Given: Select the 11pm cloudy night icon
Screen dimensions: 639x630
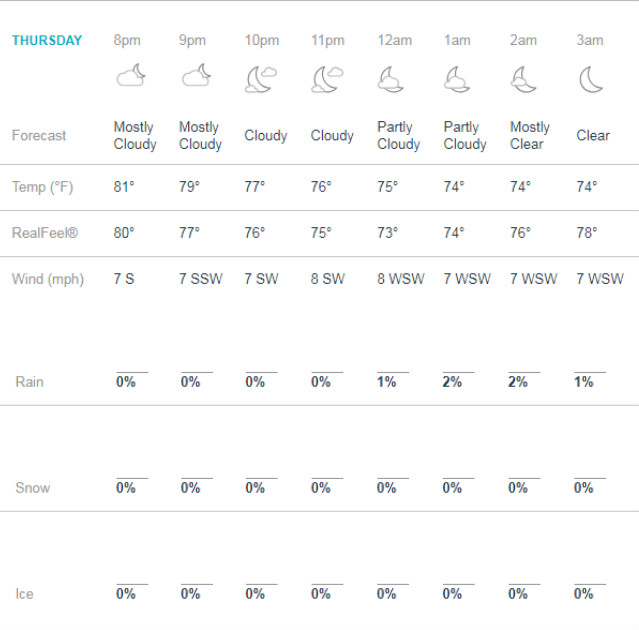Looking at the screenshot, I should [327, 79].
